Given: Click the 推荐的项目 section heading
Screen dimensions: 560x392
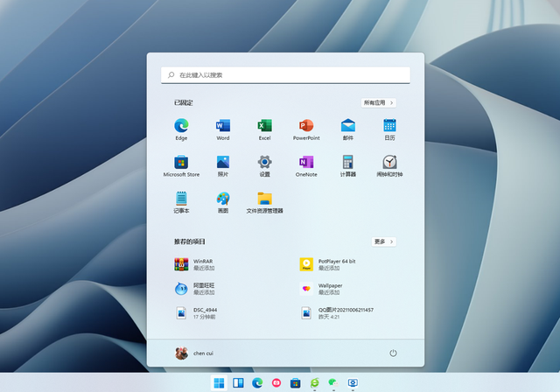Looking at the screenshot, I should click(190, 241).
